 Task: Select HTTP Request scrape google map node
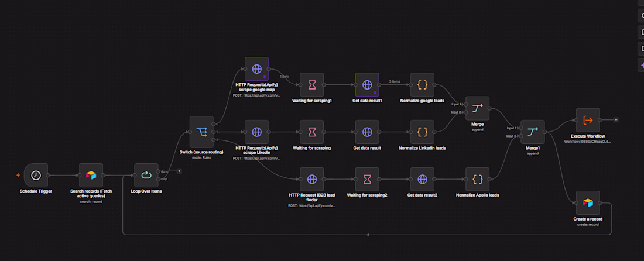pyautogui.click(x=256, y=69)
